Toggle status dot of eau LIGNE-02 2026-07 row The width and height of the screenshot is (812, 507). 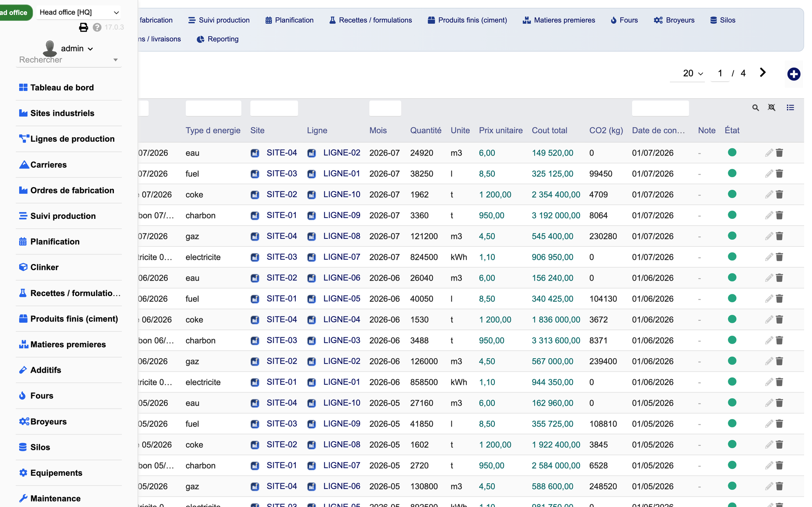point(732,153)
